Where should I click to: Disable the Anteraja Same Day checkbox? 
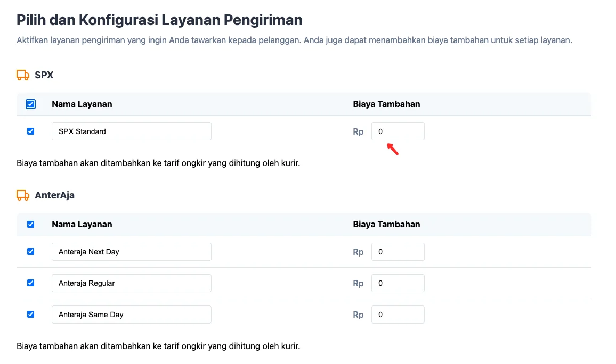[30, 314]
